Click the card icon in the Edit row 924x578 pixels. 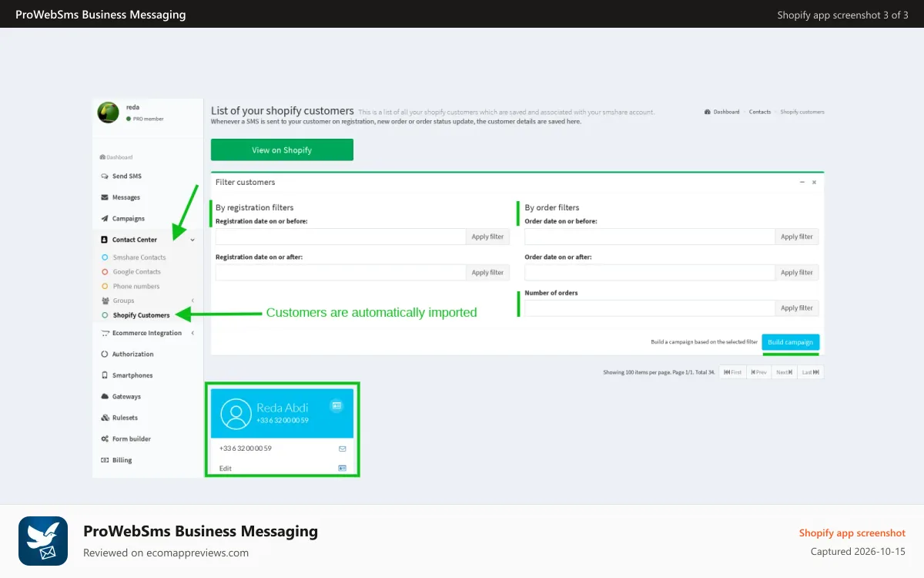tap(342, 468)
